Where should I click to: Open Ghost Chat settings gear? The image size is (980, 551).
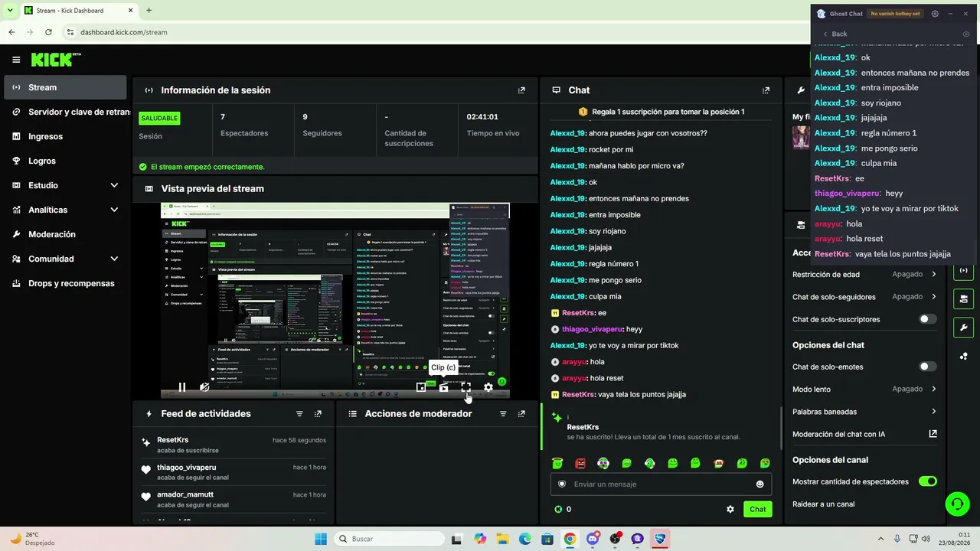(x=935, y=14)
